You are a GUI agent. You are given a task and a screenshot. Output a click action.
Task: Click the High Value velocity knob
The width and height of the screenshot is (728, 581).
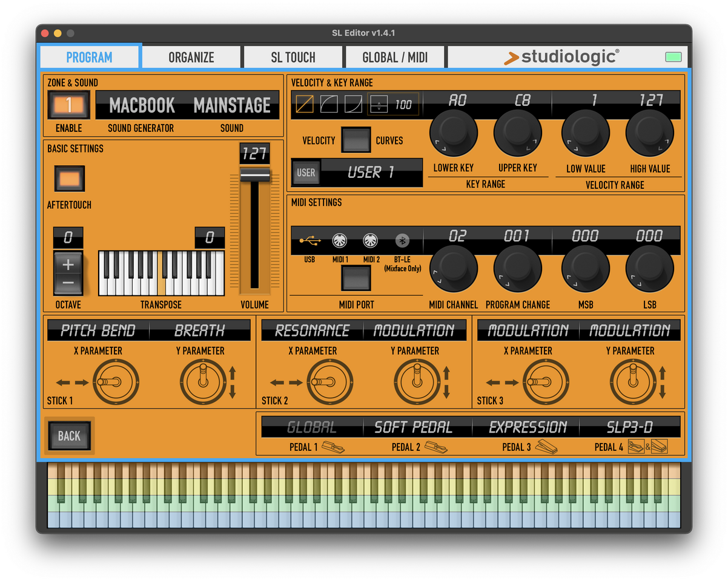(650, 133)
